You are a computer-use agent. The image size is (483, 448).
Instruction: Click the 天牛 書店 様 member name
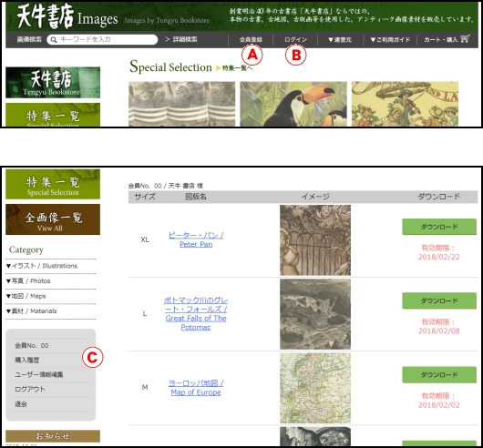click(186, 186)
